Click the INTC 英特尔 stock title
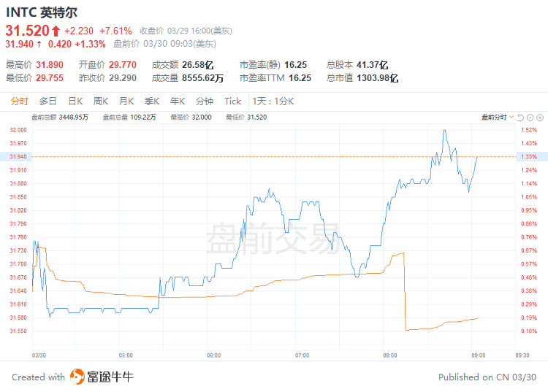 41,12
